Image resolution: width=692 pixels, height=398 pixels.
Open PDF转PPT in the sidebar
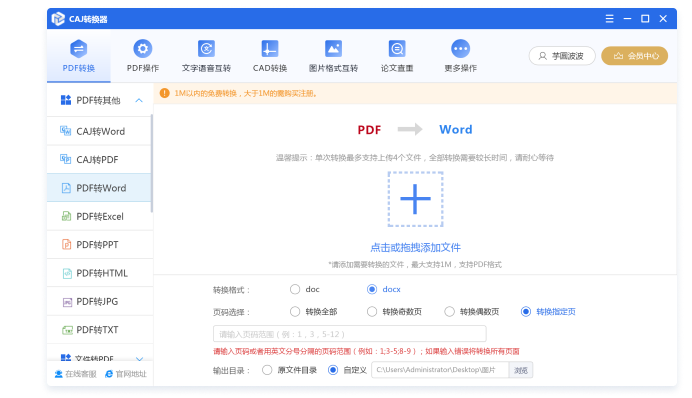click(x=100, y=244)
